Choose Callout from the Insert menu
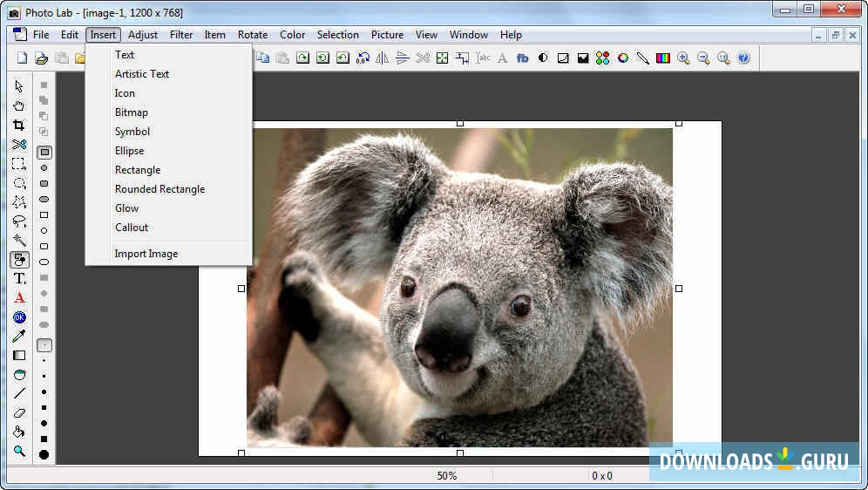868x490 pixels. pyautogui.click(x=132, y=228)
